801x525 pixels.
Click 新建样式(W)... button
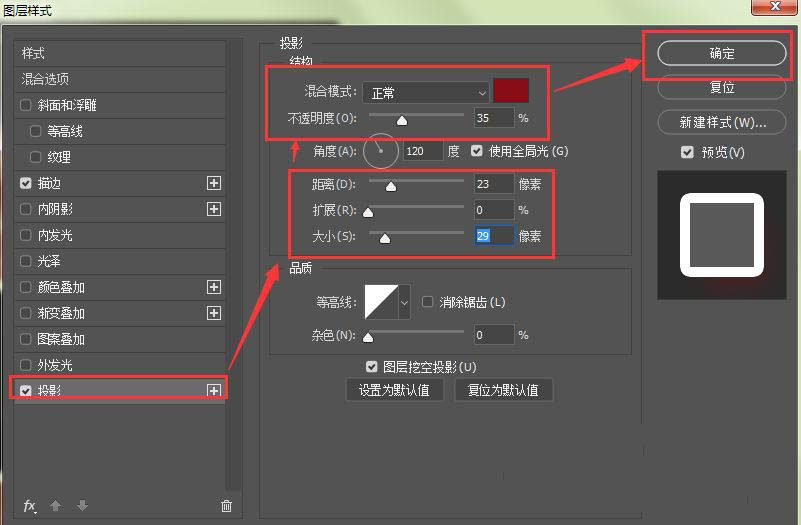721,122
